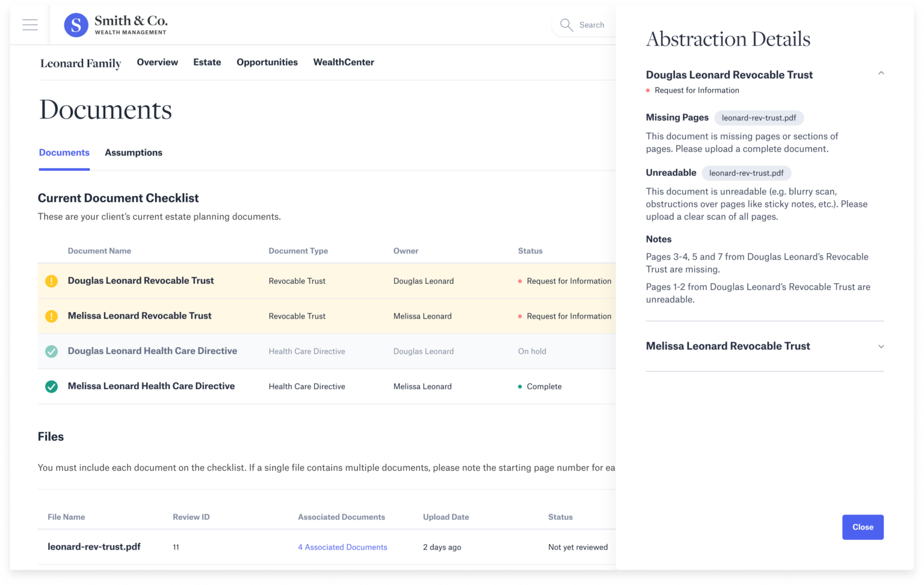The width and height of the screenshot is (924, 585).
Task: Click the green status dot next to Complete
Action: (520, 387)
